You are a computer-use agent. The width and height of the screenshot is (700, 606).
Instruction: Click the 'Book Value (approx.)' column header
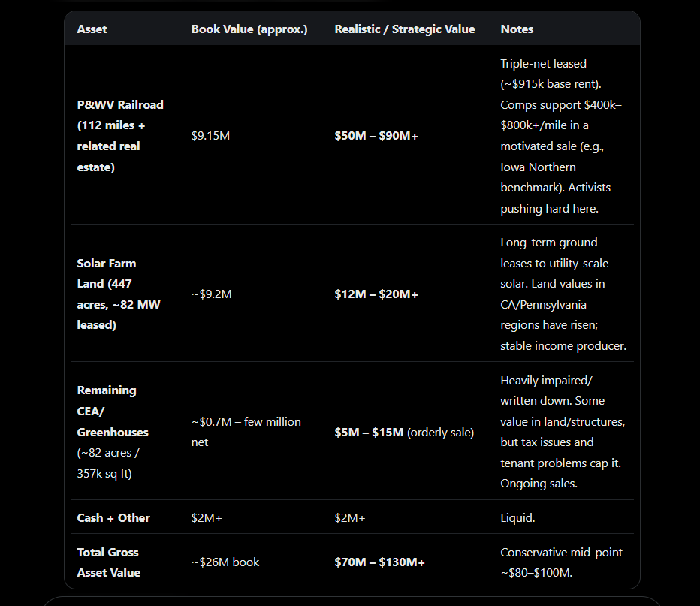(249, 29)
